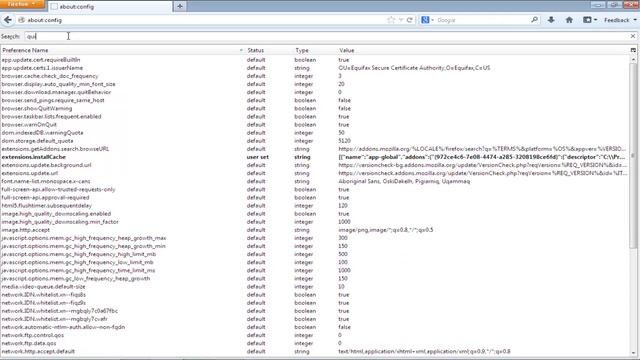
Task: Sort by the Preference Name column header
Action: pos(122,50)
